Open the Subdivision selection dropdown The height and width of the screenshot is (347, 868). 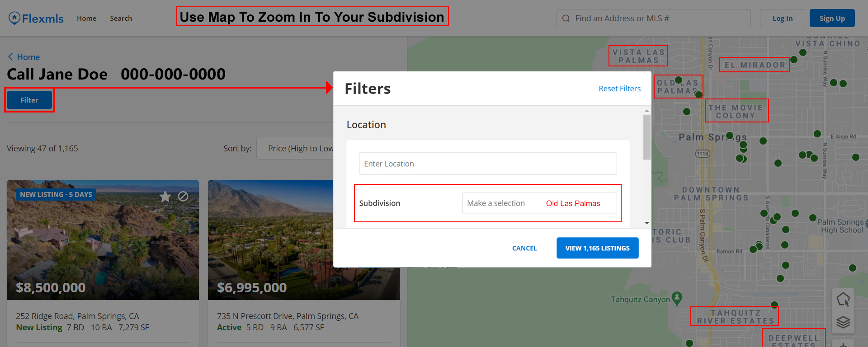(539, 203)
